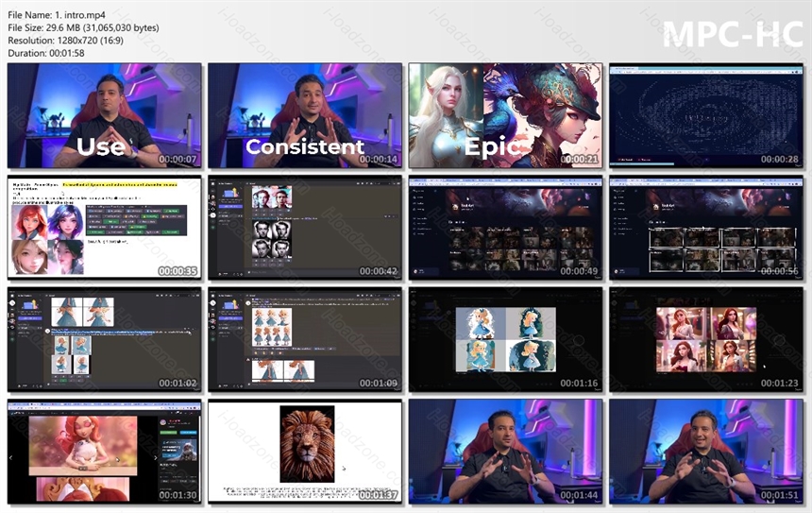Open the four redhead images thumbnail at 00:01:23
The height and width of the screenshot is (513, 812).
click(x=706, y=339)
